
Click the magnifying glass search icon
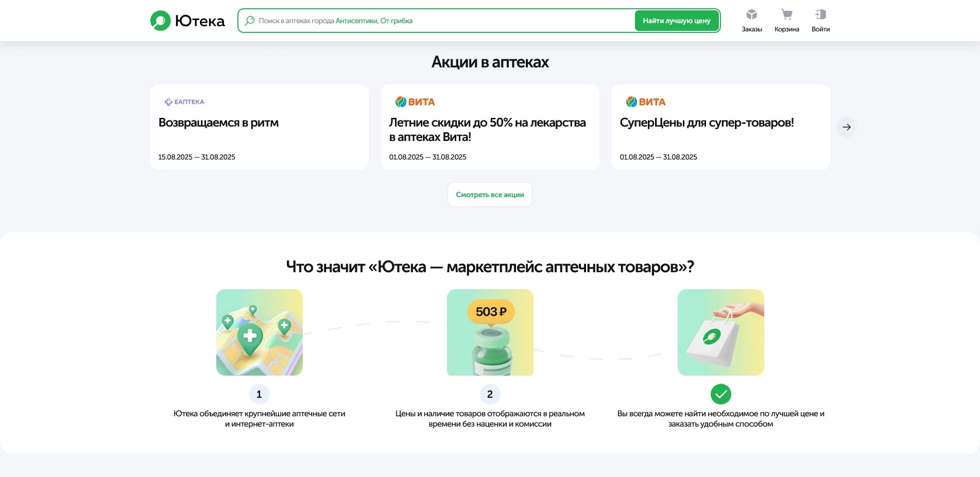tap(250, 21)
